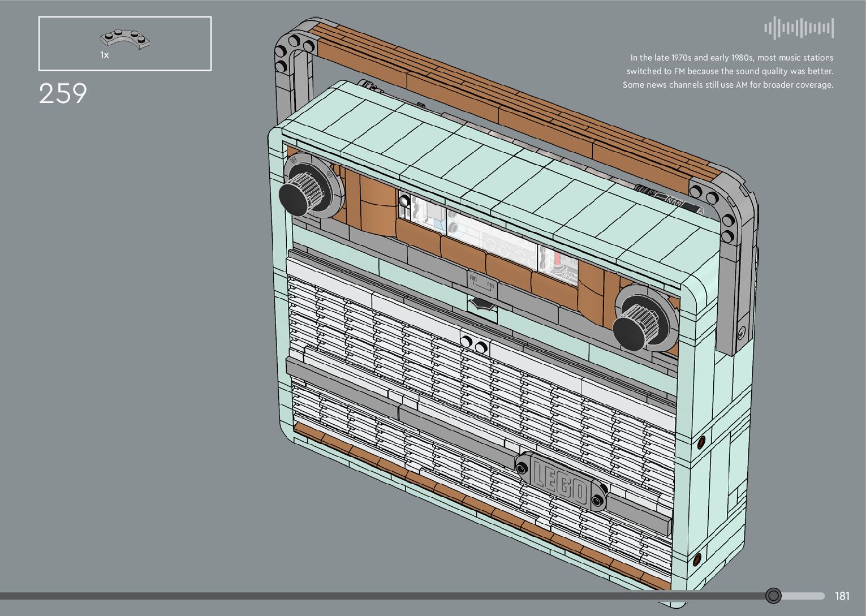Click the upper round hole on radio side
The image size is (866, 616).
[701, 441]
